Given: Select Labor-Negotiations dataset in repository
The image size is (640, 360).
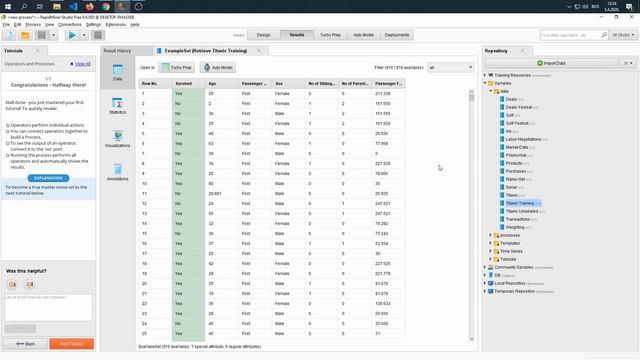Looking at the screenshot, I should (523, 139).
